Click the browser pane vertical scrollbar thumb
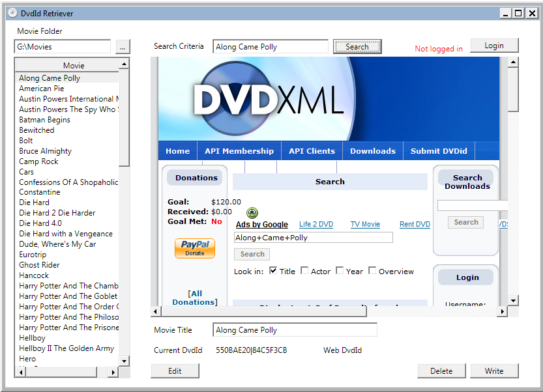 513,89
